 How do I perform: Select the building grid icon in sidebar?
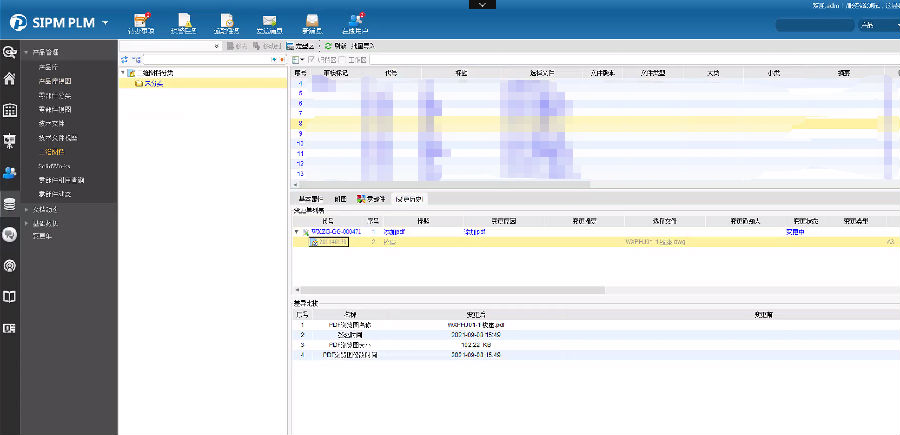tap(10, 110)
